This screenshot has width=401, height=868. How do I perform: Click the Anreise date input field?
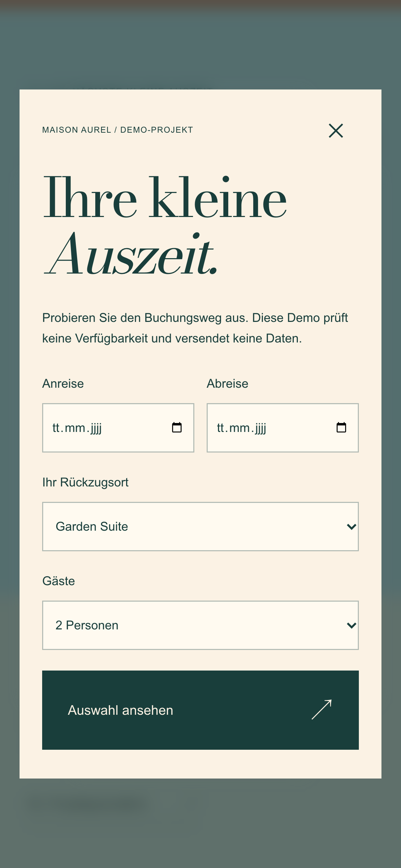coord(118,428)
